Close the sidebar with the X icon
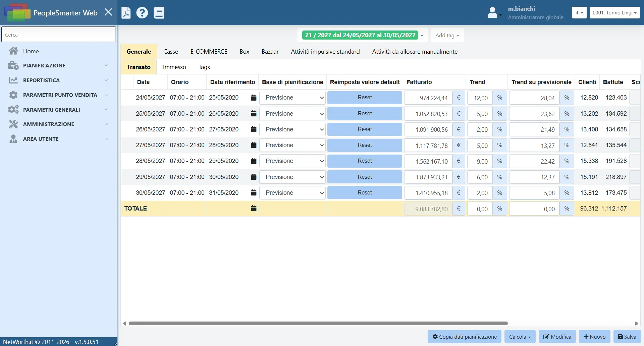 [108, 12]
